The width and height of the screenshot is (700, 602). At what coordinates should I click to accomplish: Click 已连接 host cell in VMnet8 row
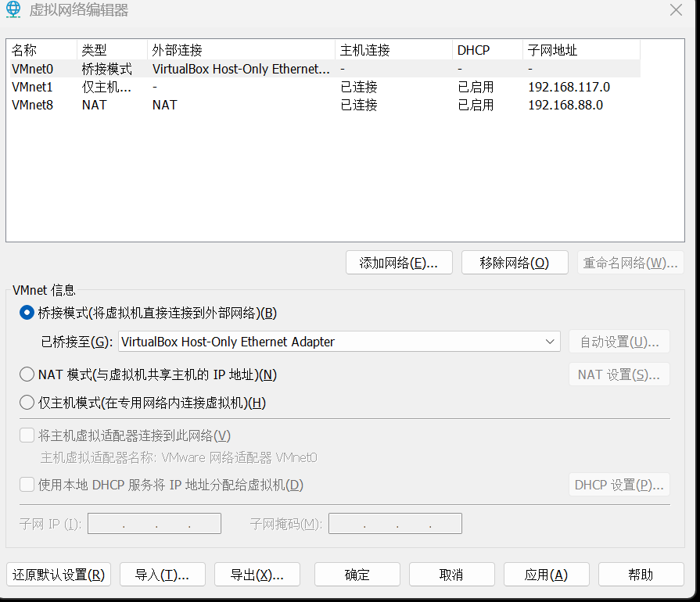359,105
